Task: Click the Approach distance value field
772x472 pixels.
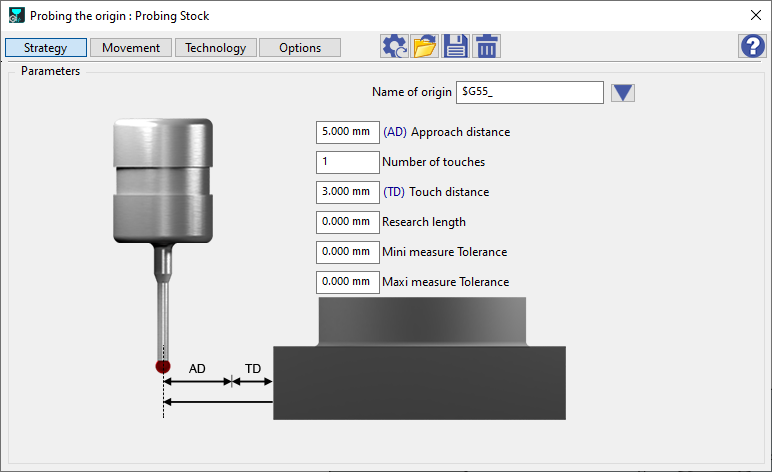Action: [x=347, y=132]
